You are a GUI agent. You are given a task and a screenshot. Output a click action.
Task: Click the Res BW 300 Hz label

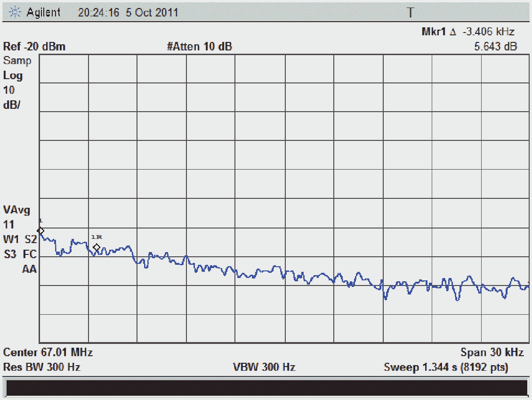(42, 367)
